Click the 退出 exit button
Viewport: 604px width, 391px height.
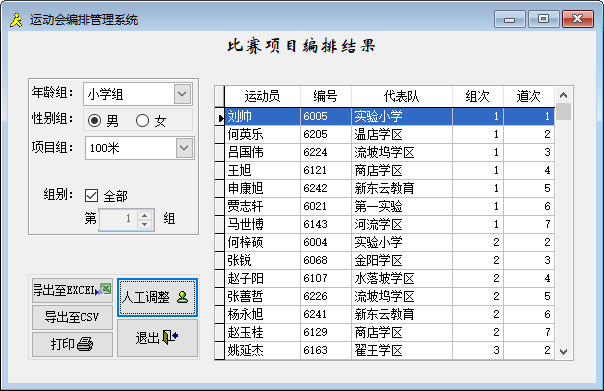point(158,337)
